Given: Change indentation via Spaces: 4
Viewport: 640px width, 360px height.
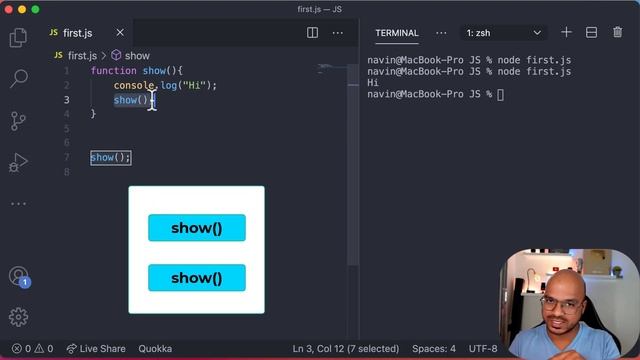Looking at the screenshot, I should 434,349.
